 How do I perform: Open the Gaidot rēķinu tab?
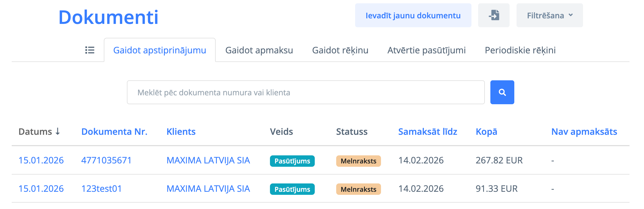(x=340, y=50)
